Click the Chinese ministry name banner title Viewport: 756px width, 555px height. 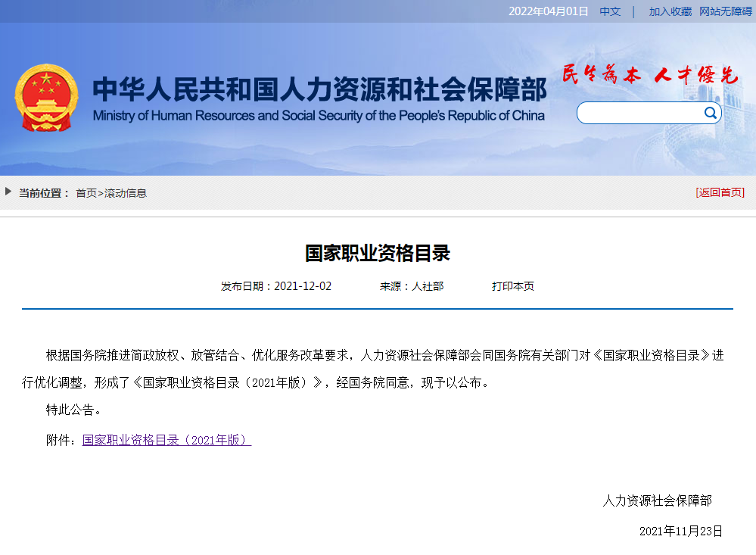319,89
